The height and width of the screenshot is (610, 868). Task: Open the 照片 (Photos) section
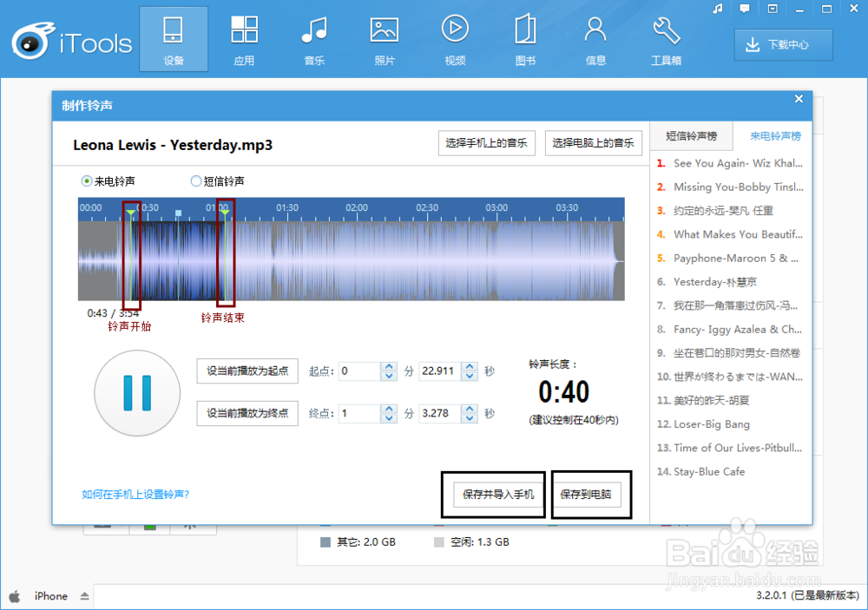pyautogui.click(x=385, y=39)
